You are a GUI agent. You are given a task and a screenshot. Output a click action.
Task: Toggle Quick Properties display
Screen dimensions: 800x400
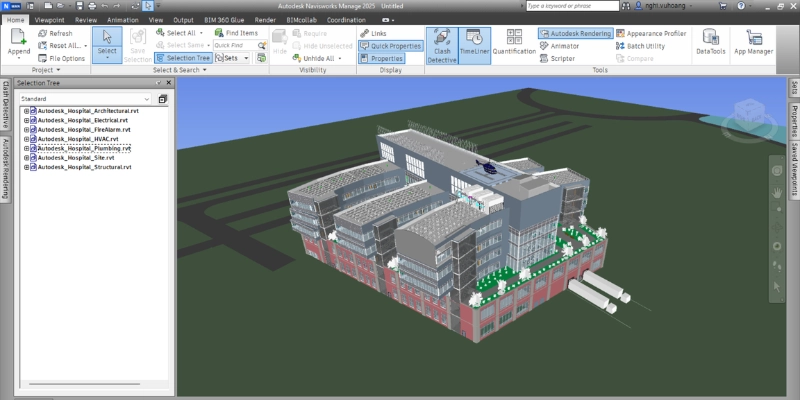(391, 46)
